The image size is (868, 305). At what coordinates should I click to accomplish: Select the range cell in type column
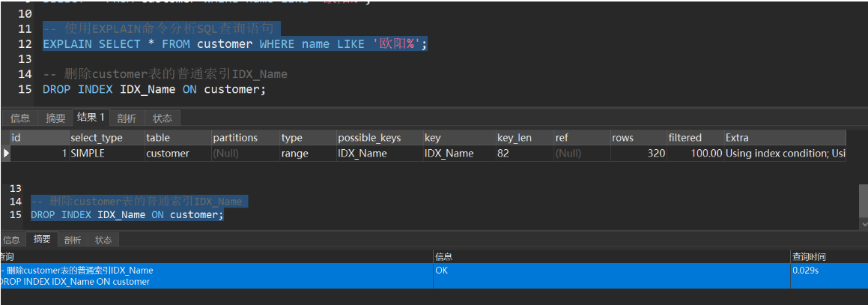coord(308,154)
